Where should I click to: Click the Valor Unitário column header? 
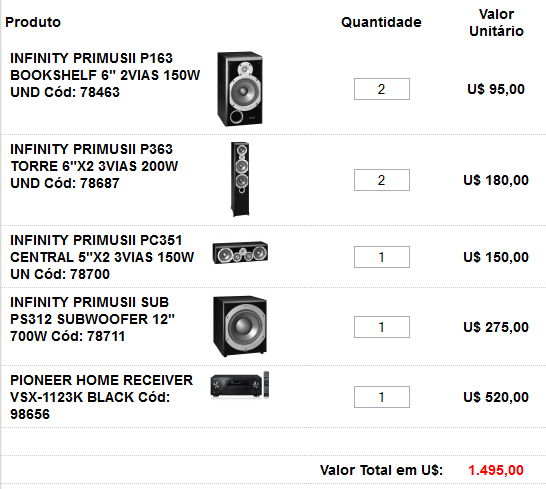496,23
